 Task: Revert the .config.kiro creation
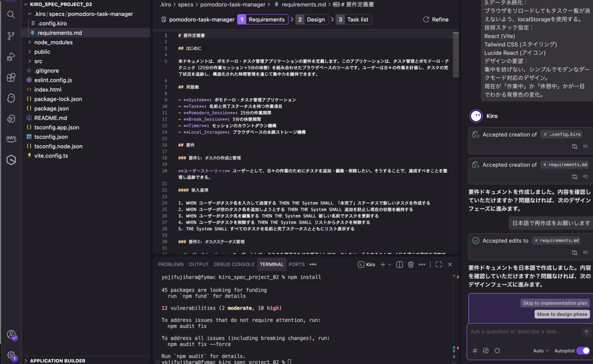pos(586,147)
